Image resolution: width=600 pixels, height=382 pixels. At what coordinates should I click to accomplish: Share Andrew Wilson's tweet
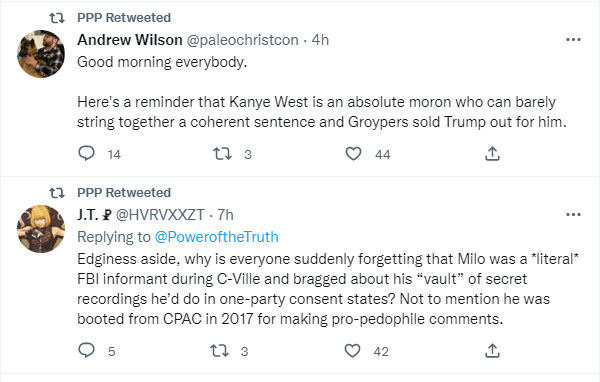tap(492, 153)
